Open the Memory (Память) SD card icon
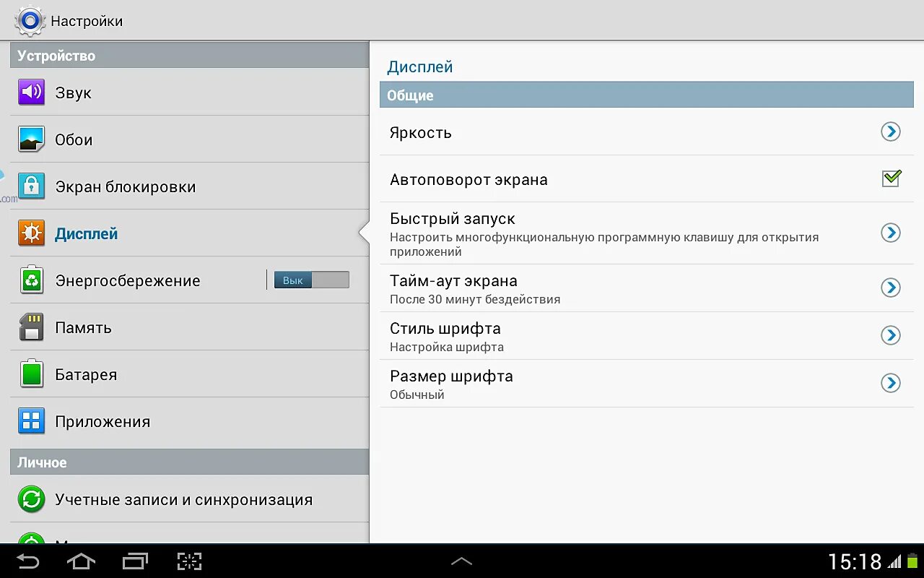This screenshot has width=924, height=578. tap(32, 327)
